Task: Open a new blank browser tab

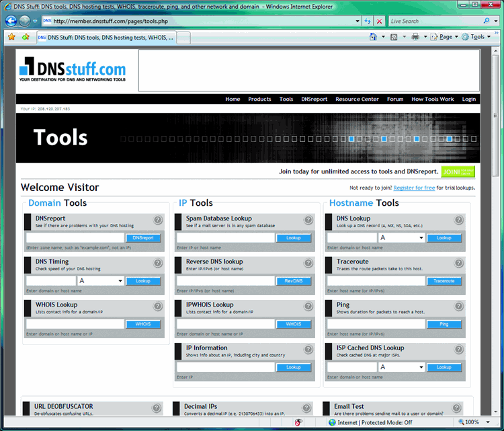Action: click(x=183, y=38)
